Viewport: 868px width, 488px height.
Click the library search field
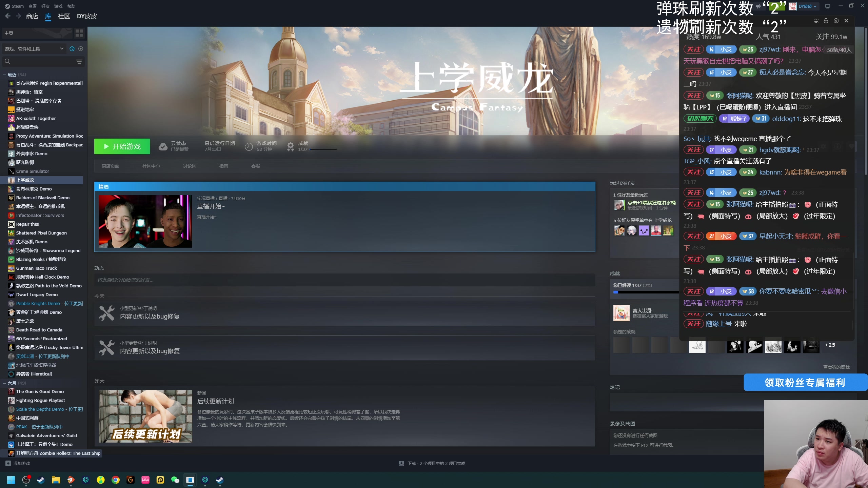39,61
